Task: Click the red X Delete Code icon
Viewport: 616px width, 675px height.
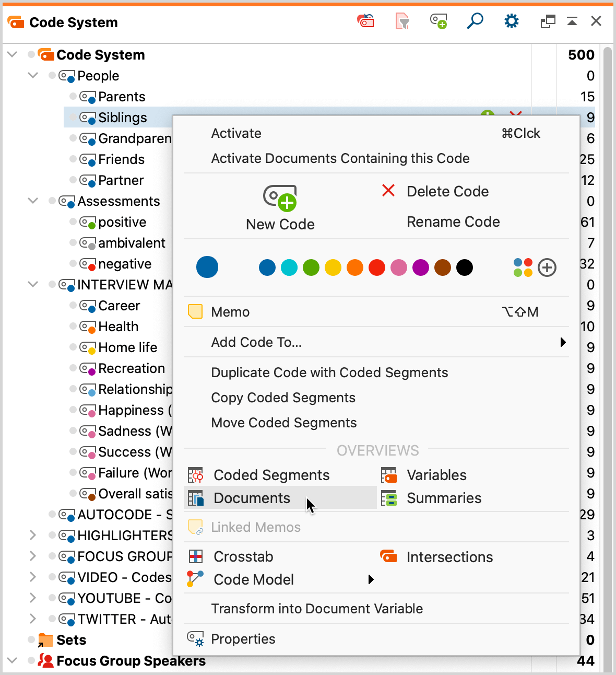Action: (x=388, y=191)
